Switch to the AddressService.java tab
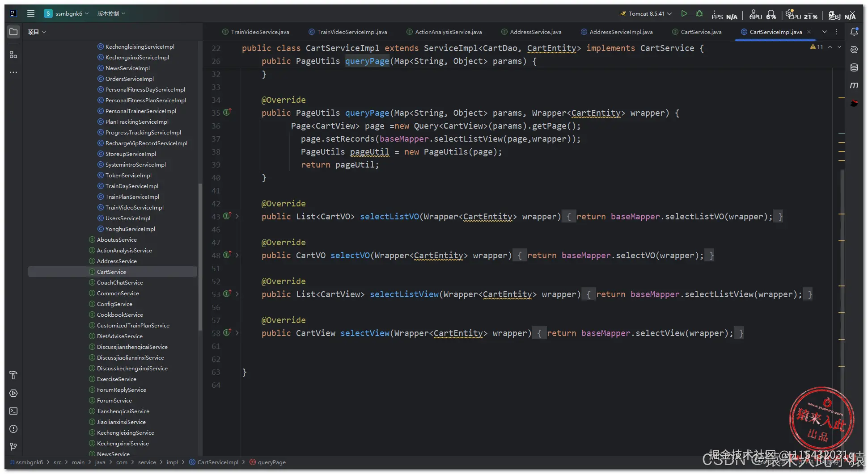This screenshot has width=868, height=474. [x=531, y=32]
